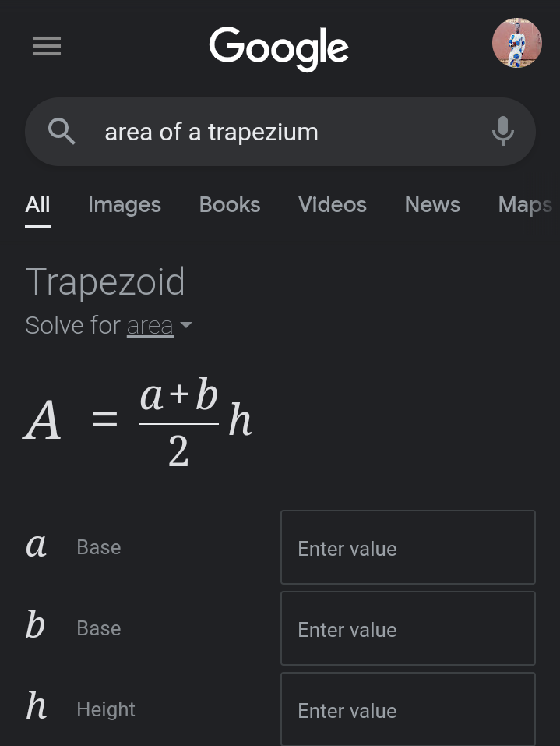The height and width of the screenshot is (746, 560).
Task: Focus the search box with 'area of a trapezium'
Action: 265,132
